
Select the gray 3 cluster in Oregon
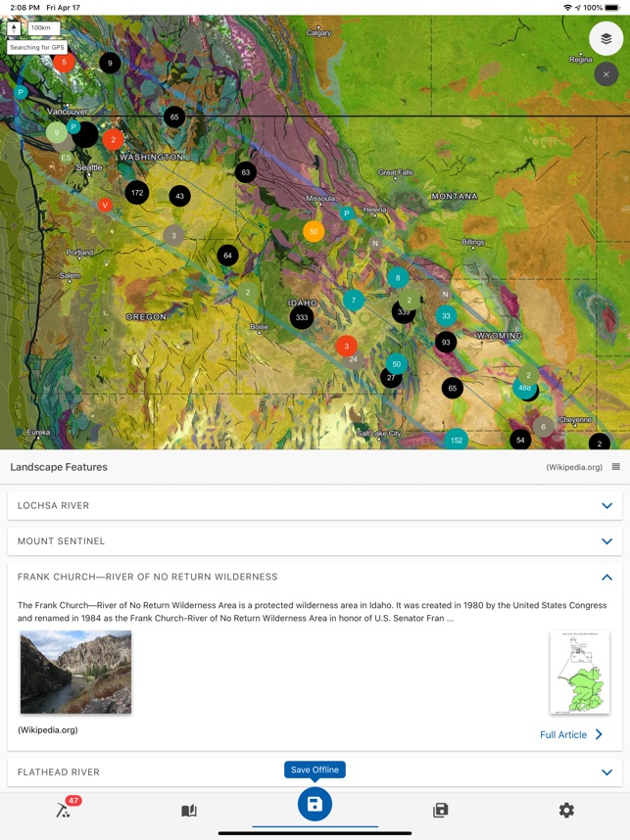(173, 235)
